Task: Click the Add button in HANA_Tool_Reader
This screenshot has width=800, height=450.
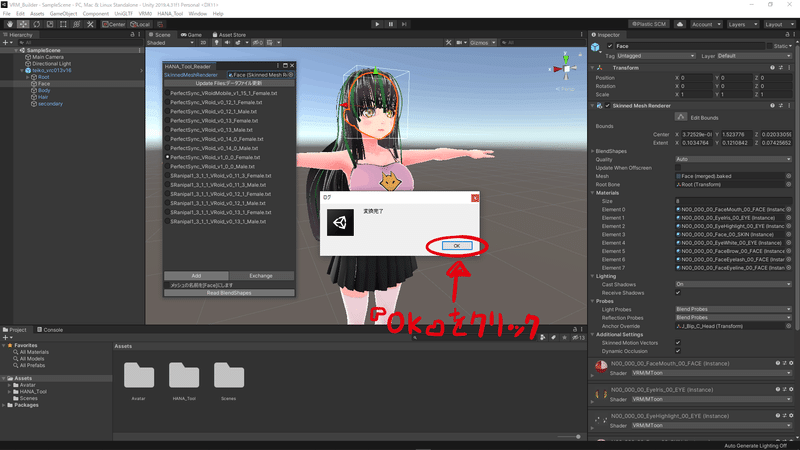Action: (196, 276)
